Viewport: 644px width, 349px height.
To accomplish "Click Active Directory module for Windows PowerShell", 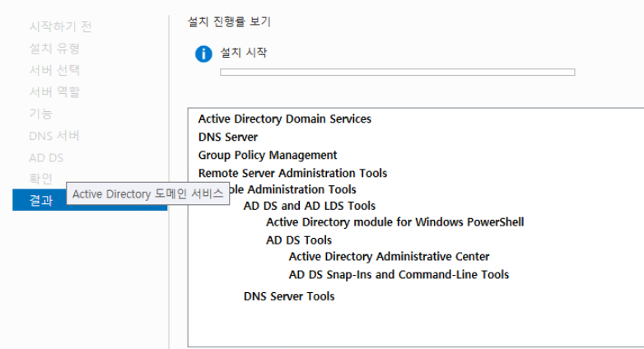I will [x=394, y=221].
